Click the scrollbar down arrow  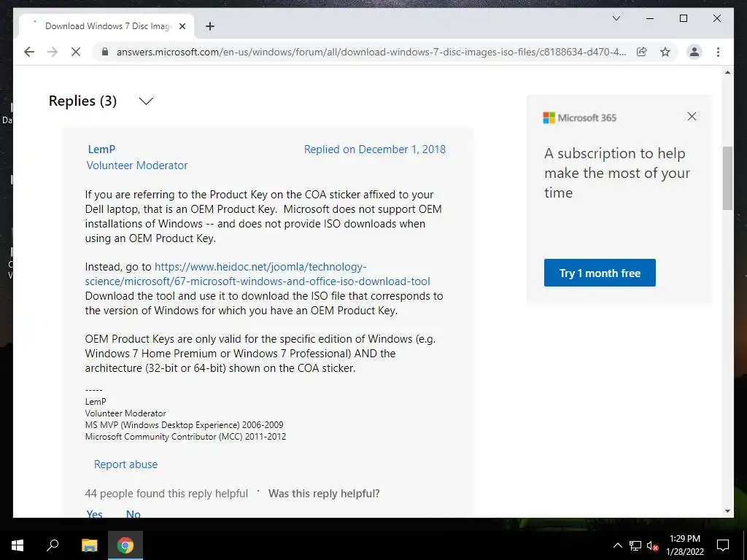727,511
